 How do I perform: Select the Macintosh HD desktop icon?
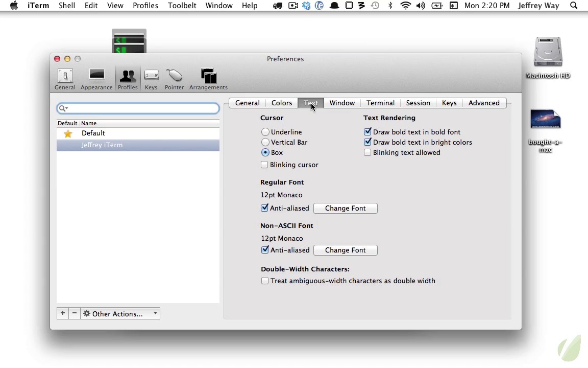(x=548, y=57)
